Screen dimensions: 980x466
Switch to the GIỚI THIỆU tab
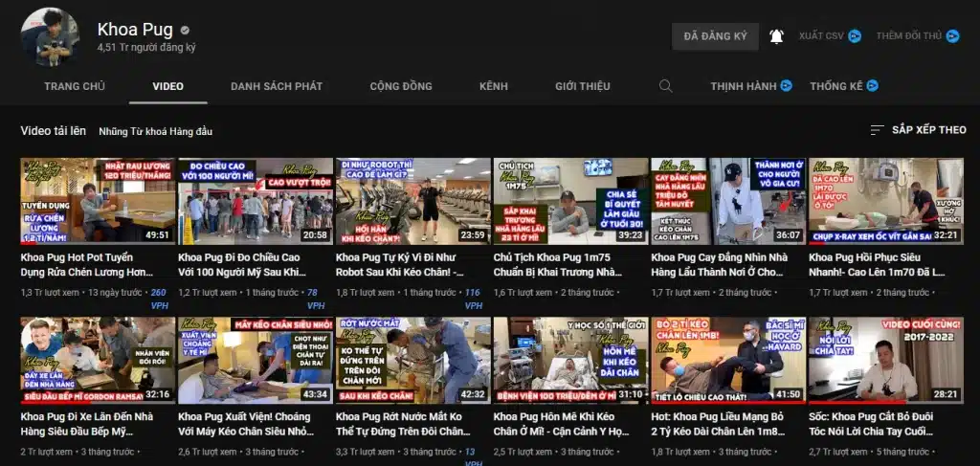pos(583,86)
